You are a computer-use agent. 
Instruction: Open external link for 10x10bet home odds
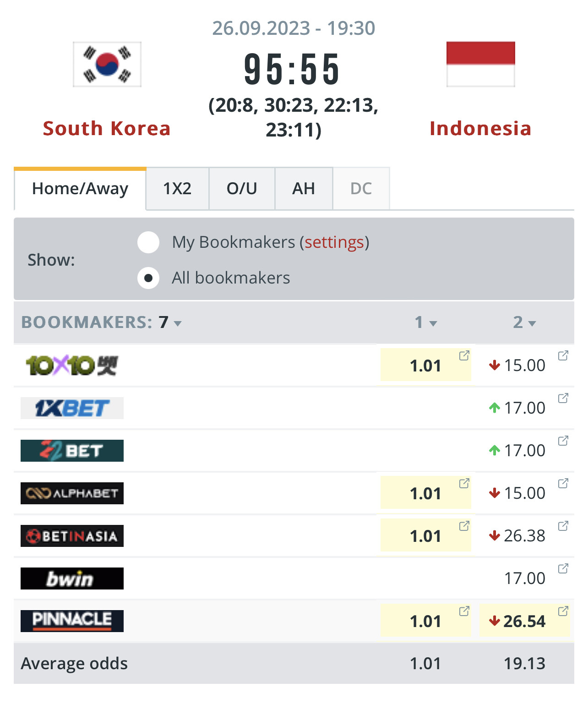[x=464, y=355]
